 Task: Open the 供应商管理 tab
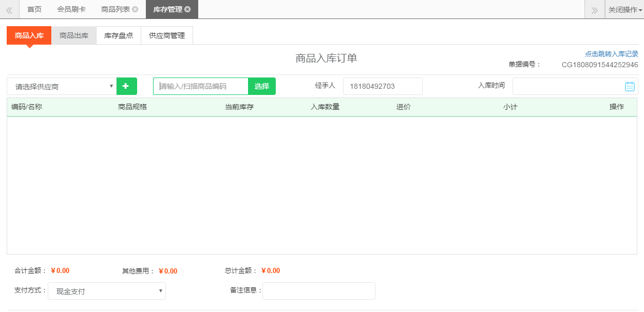click(x=167, y=35)
